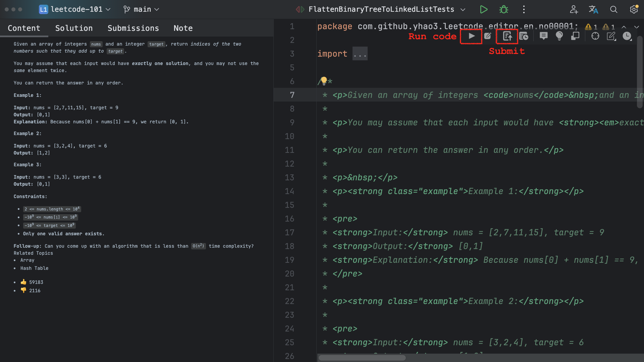Viewport: 644px width, 362px height.
Task: Click the 'Example 1:' heading in problem description
Action: 28,95
